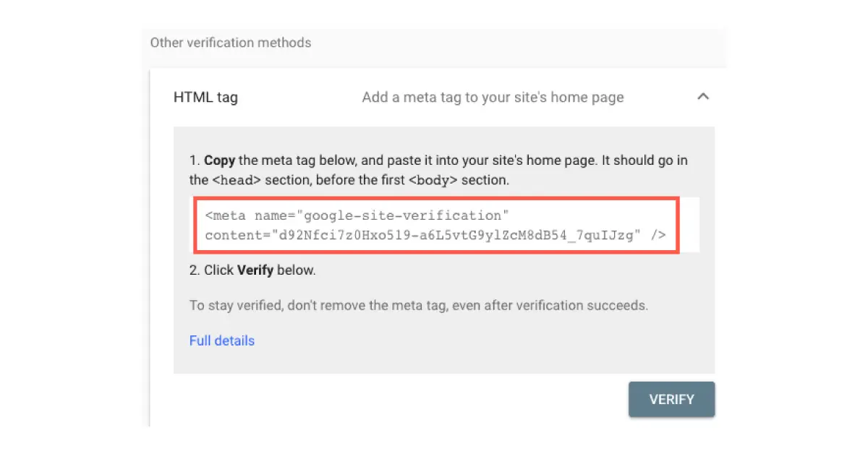Screen dimensions: 868x454
Task: Click the HTML tag heading
Action: (205, 97)
